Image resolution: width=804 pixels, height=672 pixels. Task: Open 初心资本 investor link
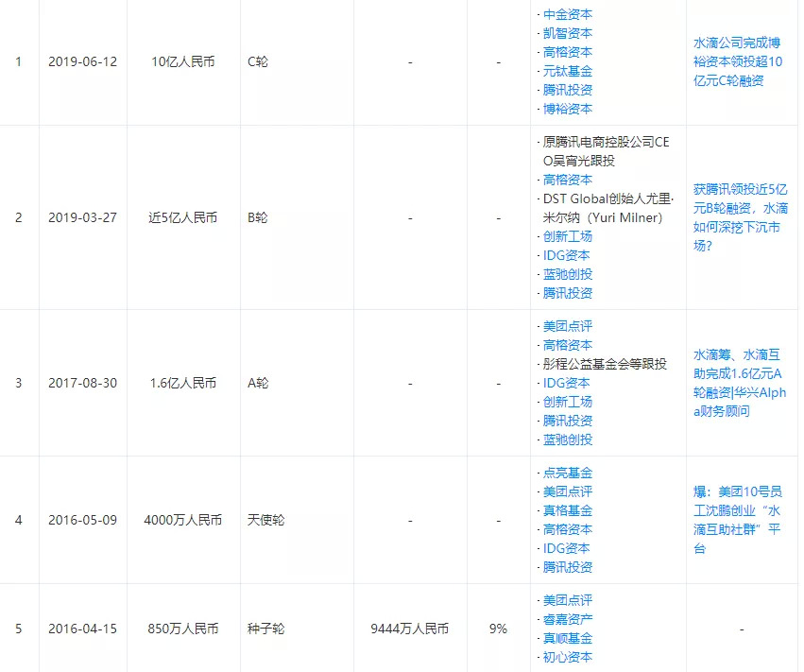[x=568, y=658]
